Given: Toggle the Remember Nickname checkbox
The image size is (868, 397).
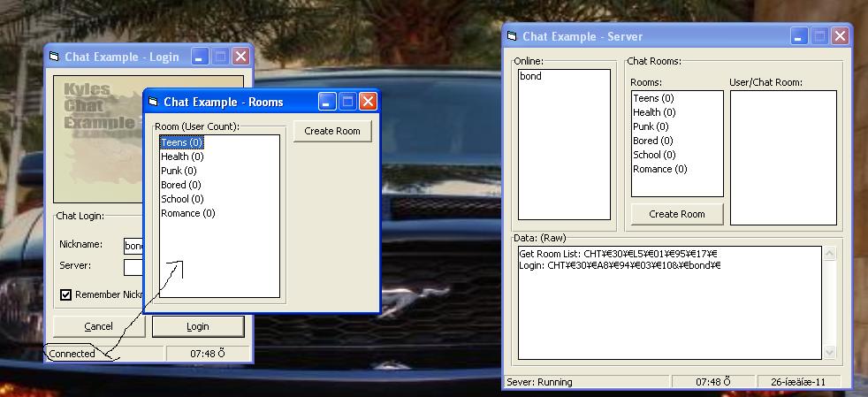Looking at the screenshot, I should 66,294.
